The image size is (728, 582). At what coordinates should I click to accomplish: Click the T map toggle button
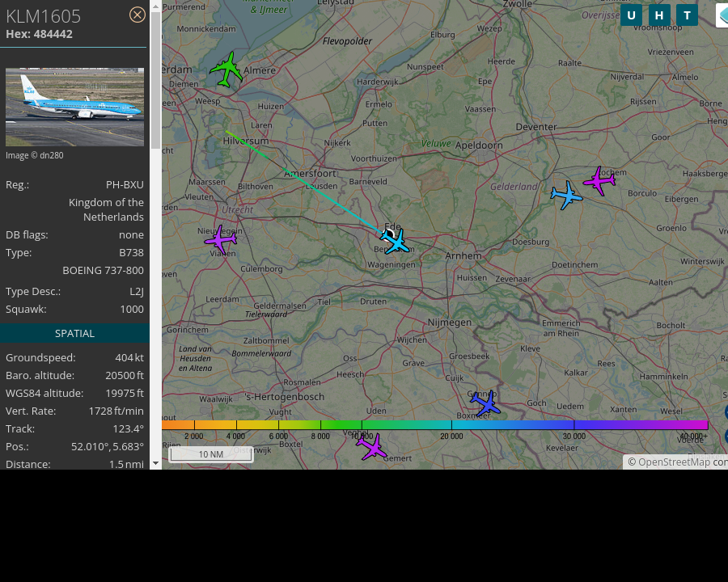687,15
